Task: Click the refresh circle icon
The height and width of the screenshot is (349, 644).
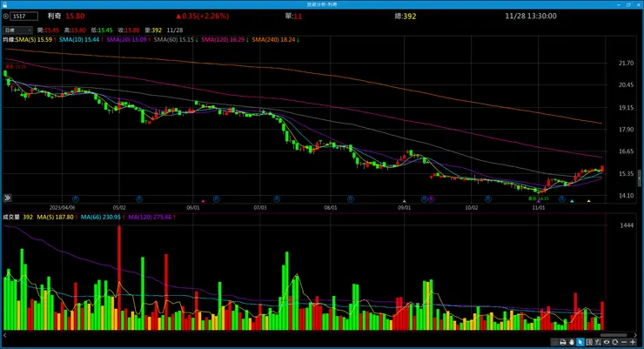Action: [x=614, y=342]
